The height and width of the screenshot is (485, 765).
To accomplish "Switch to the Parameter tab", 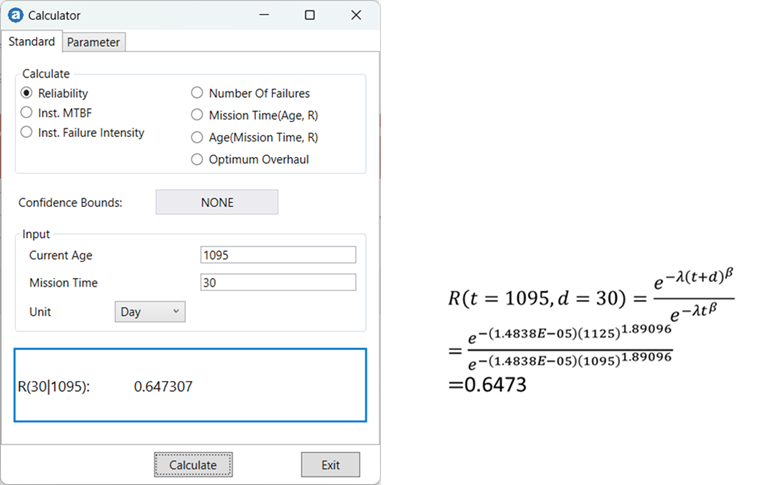I will click(x=94, y=42).
